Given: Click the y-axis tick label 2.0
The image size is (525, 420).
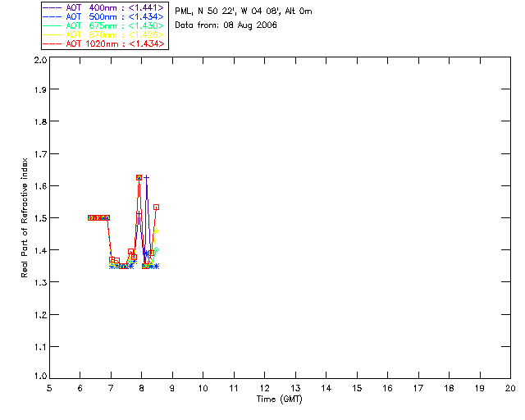Looking at the screenshot, I should (40, 60).
